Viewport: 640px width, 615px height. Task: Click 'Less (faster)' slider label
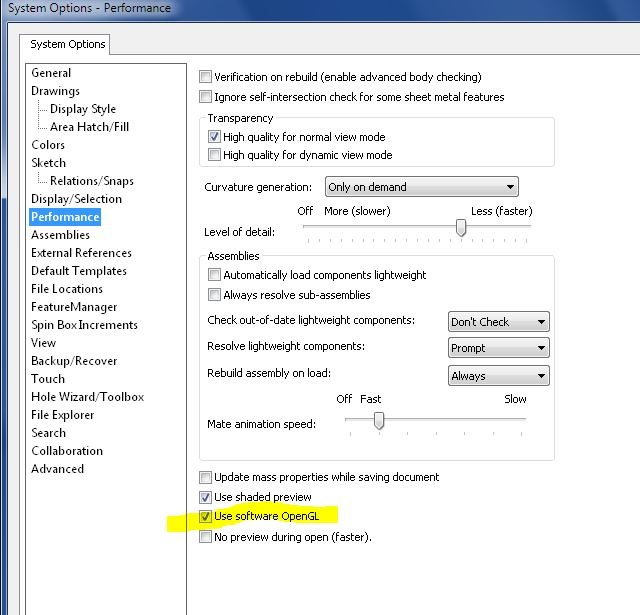502,211
